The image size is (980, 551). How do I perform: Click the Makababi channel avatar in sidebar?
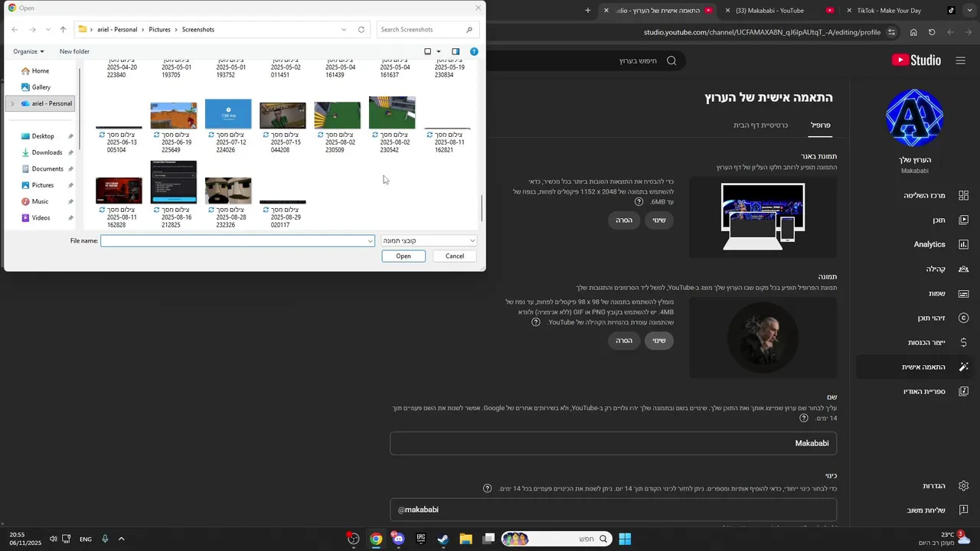(x=914, y=118)
